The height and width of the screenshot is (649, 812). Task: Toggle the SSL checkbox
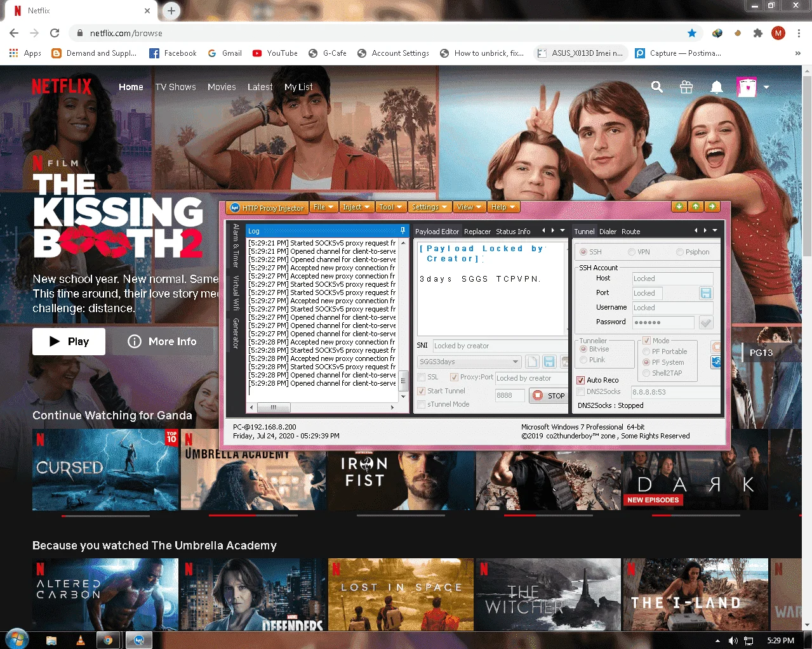(x=422, y=377)
